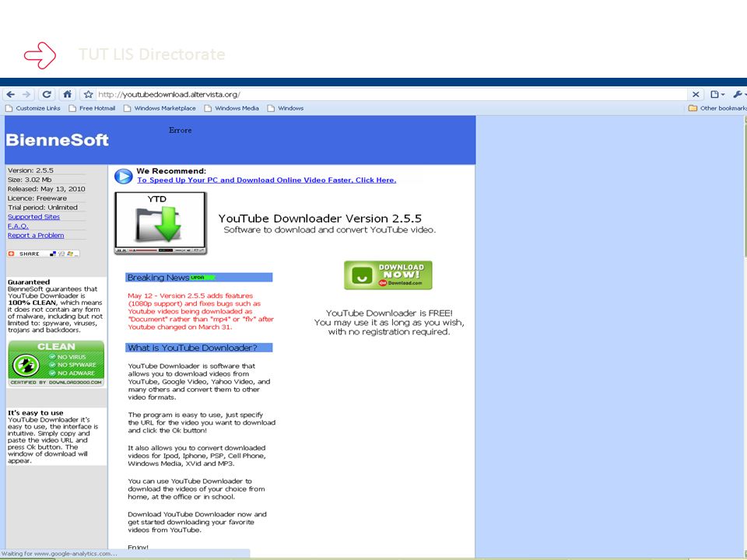This screenshot has width=747, height=560.
Task: Click the Version: 2.5.5 sidebar entry
Action: pos(30,170)
